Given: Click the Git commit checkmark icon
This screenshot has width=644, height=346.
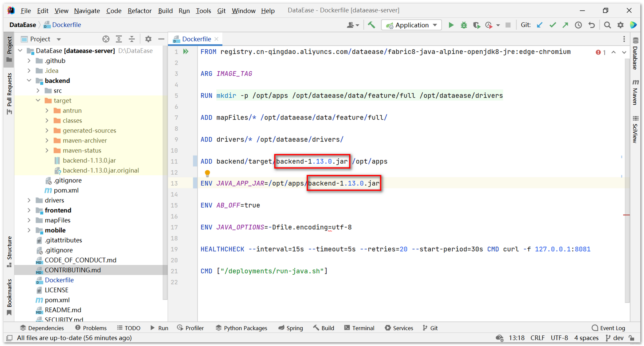Looking at the screenshot, I should pyautogui.click(x=552, y=25).
